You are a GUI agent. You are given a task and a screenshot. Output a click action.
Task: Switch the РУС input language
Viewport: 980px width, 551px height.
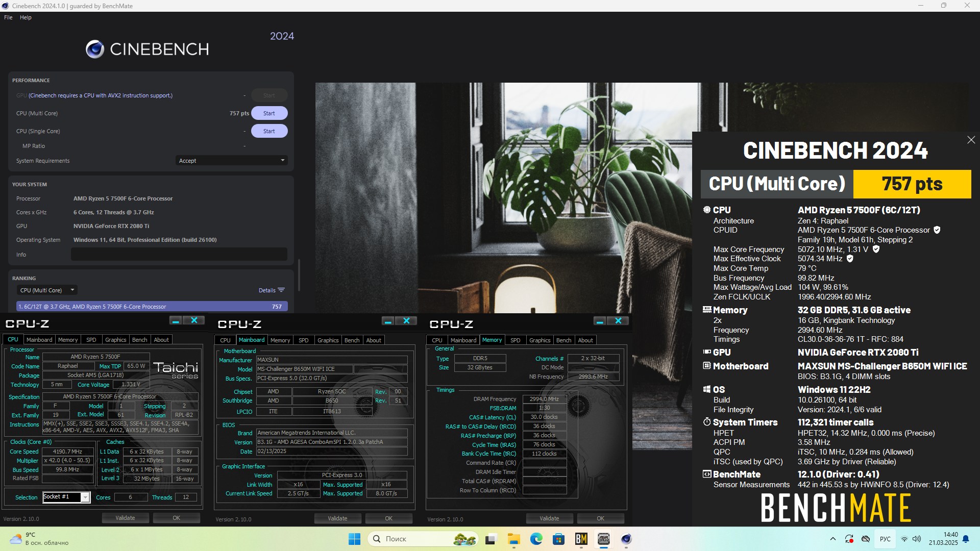pos(885,539)
